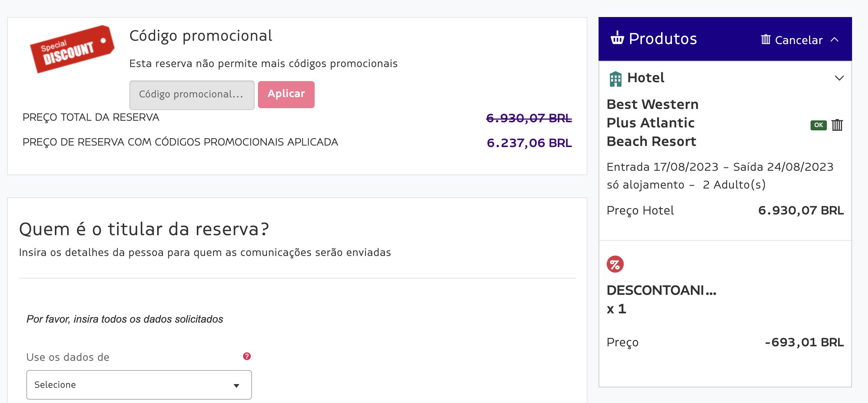
Task: Click the dropdown arrow in the Selecione box
Action: tap(236, 386)
